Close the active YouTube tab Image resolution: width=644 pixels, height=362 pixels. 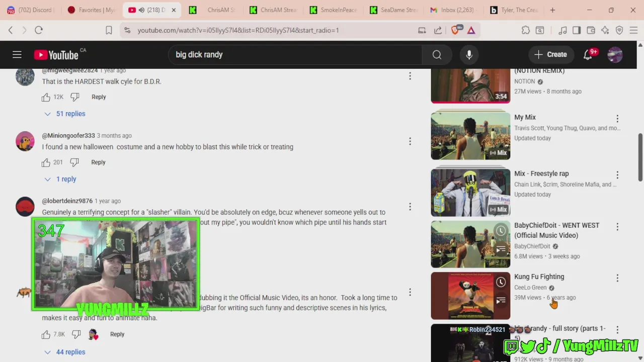tap(174, 10)
